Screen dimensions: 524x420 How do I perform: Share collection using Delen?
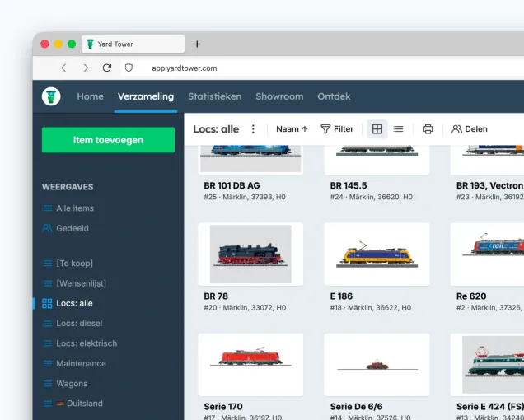click(470, 129)
